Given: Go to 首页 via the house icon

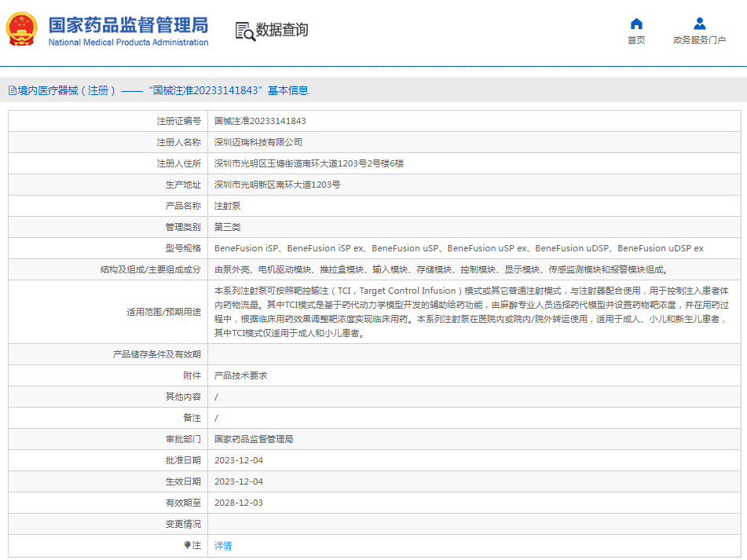Looking at the screenshot, I should (x=636, y=24).
